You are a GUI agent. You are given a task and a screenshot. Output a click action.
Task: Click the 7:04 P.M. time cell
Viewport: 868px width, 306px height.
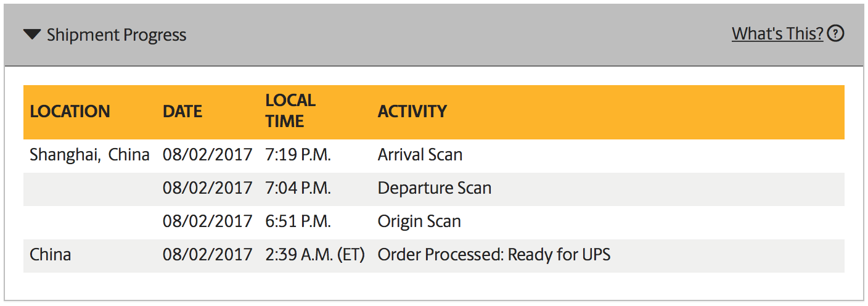(298, 188)
